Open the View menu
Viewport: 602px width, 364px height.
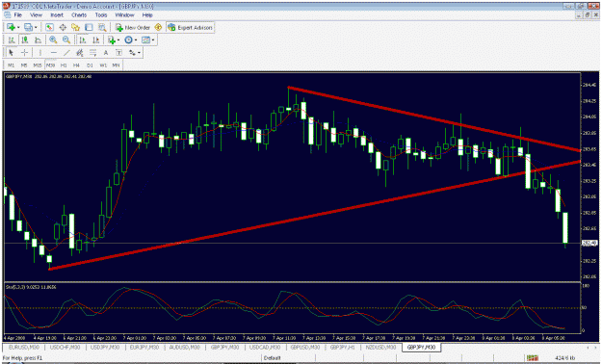tap(36, 15)
